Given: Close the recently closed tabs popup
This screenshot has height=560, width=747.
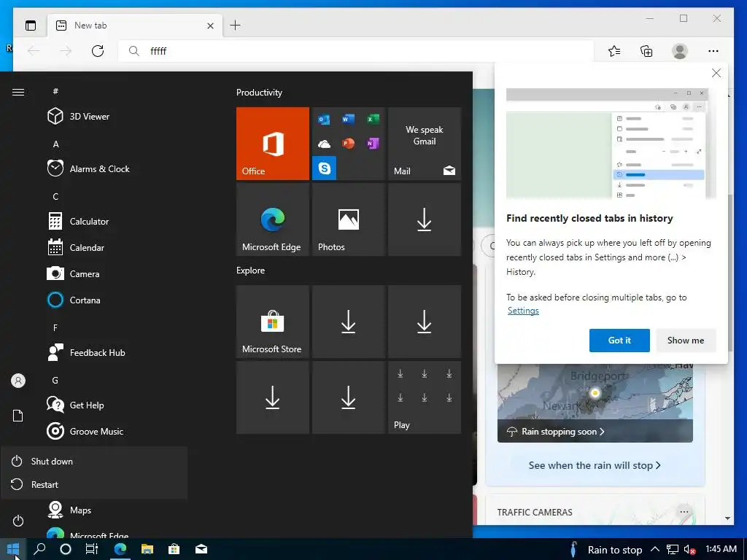Looking at the screenshot, I should pyautogui.click(x=716, y=73).
